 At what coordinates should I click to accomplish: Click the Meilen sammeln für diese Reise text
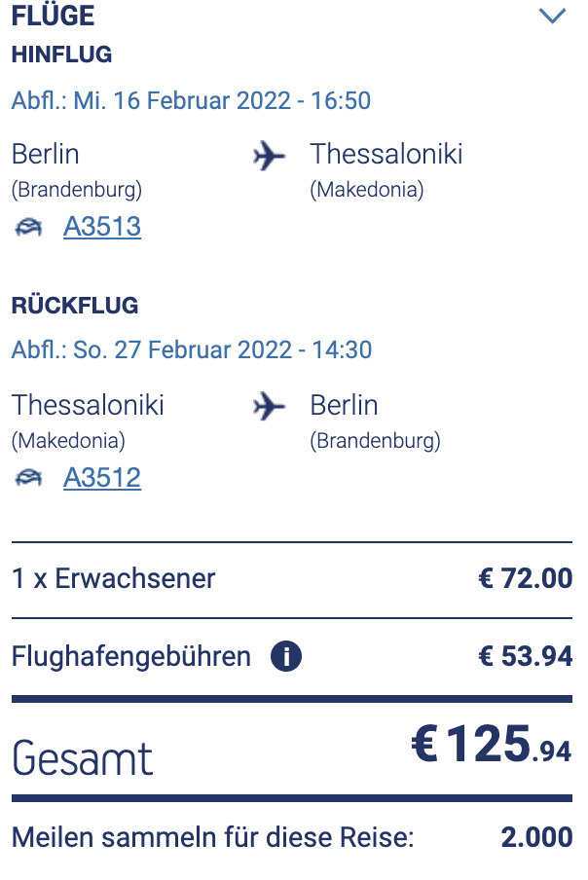(212, 837)
